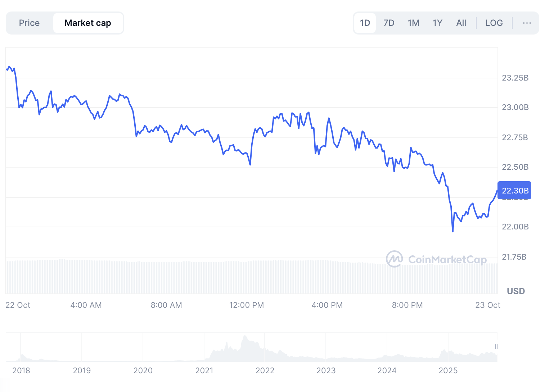The width and height of the screenshot is (545, 392).
Task: Click the 2020 marker on the history timeline
Action: point(143,370)
